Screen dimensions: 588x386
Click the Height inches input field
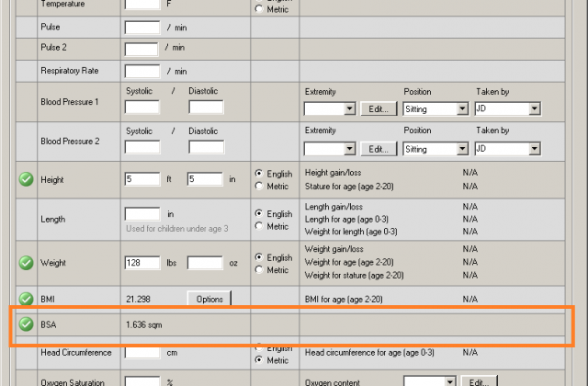(x=204, y=179)
